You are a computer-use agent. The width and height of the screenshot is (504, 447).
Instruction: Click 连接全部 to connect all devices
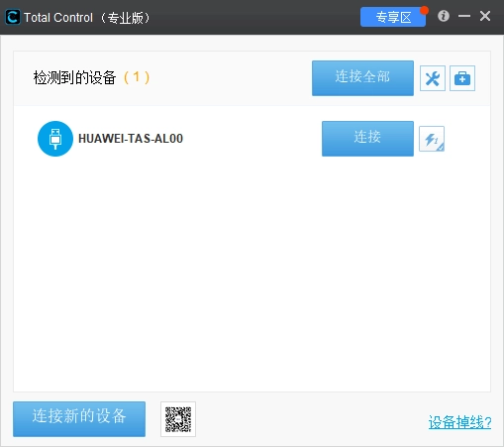coord(362,78)
